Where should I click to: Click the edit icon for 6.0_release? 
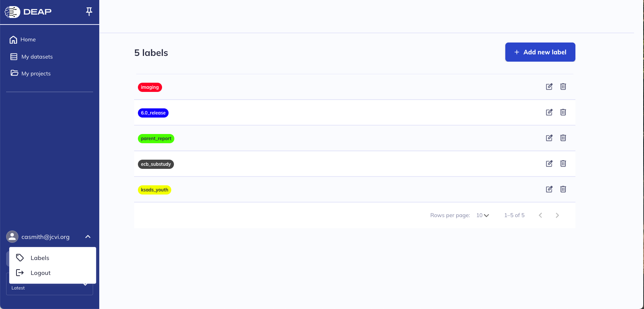(x=549, y=112)
